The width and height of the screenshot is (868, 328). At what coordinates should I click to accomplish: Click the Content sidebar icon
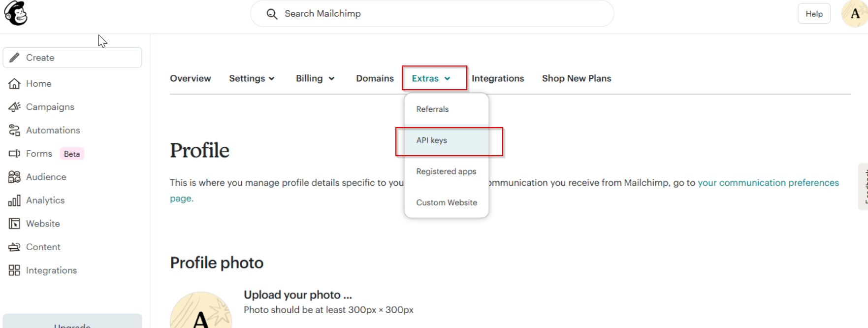pos(14,247)
